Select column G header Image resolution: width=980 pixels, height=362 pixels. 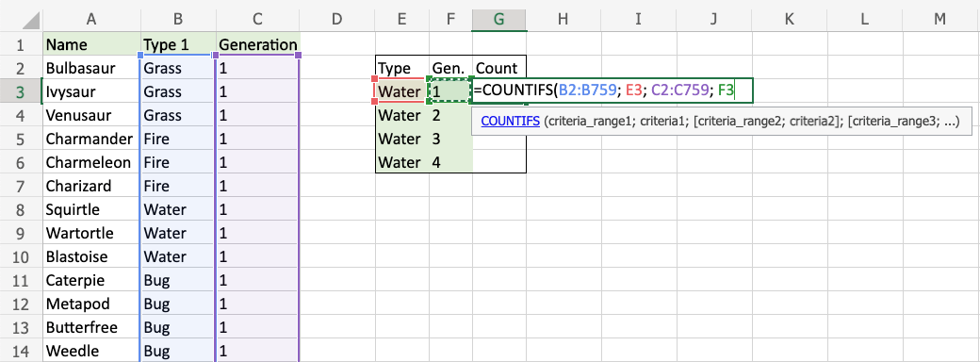[x=498, y=20]
